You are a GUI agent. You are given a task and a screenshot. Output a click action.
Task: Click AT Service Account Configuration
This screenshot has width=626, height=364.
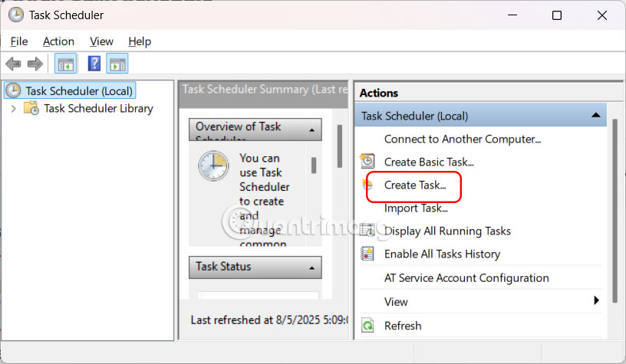pyautogui.click(x=466, y=278)
